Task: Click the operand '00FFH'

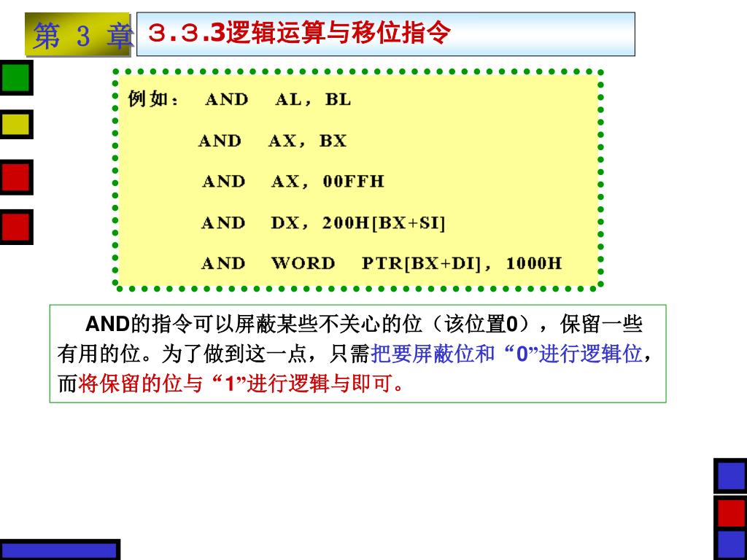Action: coord(353,182)
